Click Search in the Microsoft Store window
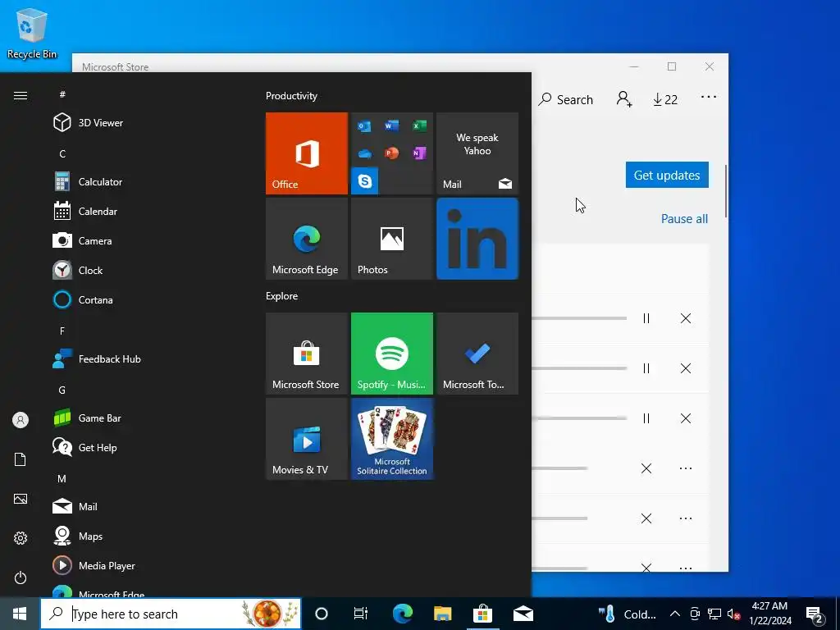The height and width of the screenshot is (630, 840). click(566, 99)
